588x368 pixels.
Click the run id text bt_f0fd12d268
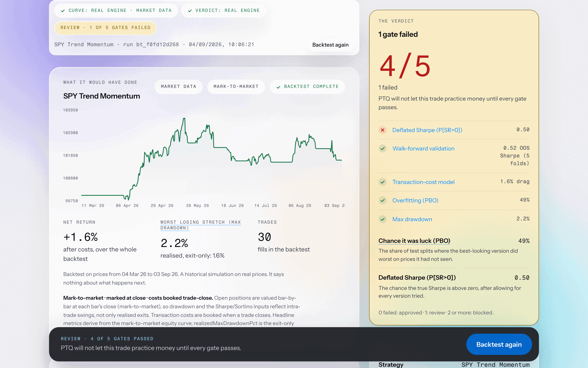[157, 45]
